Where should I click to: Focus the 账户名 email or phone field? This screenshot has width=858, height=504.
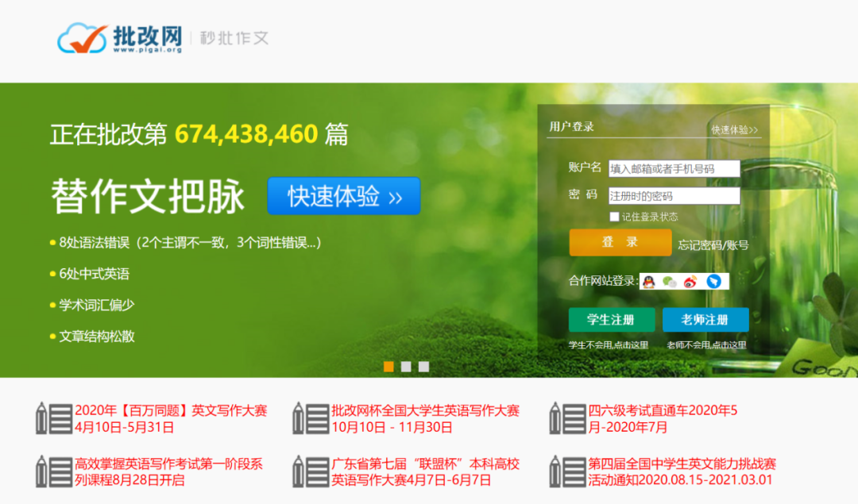tap(674, 169)
